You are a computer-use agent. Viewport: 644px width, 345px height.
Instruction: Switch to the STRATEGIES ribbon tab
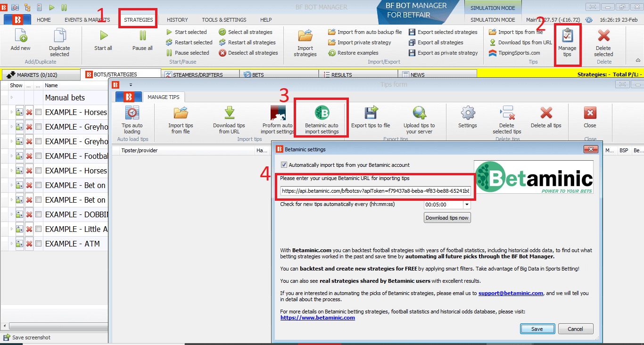click(138, 20)
